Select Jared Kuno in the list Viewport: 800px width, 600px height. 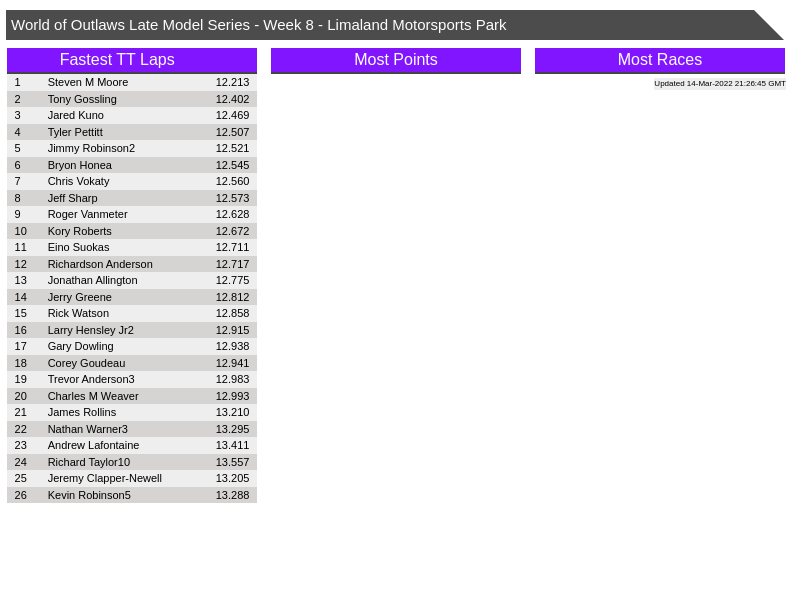click(76, 115)
